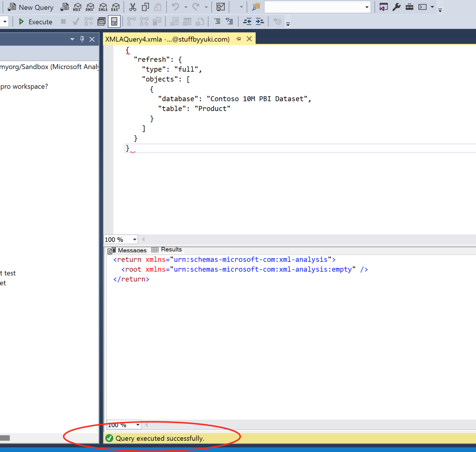The height and width of the screenshot is (452, 476).
Task: Close the XMLAQuery4.xmla document tab
Action: 249,39
